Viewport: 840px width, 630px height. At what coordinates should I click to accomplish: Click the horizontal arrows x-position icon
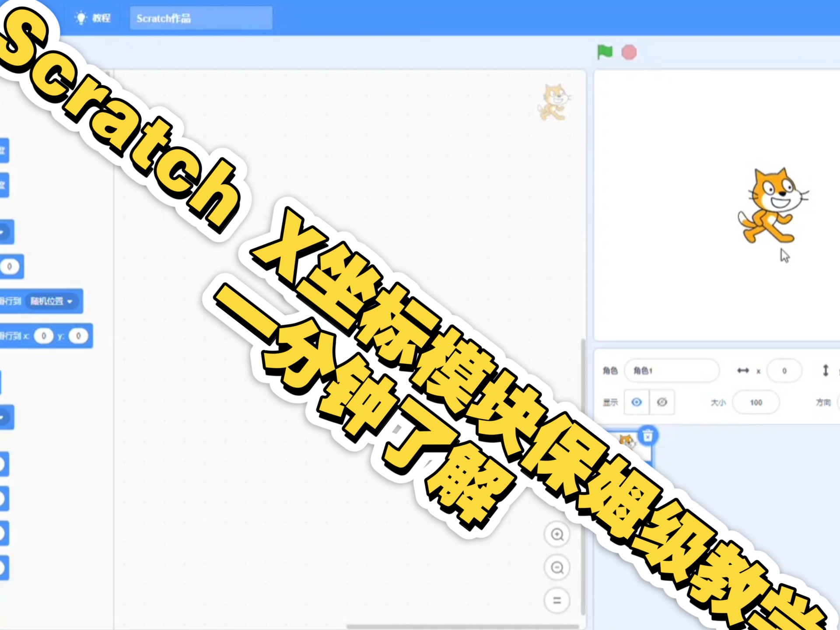click(743, 371)
